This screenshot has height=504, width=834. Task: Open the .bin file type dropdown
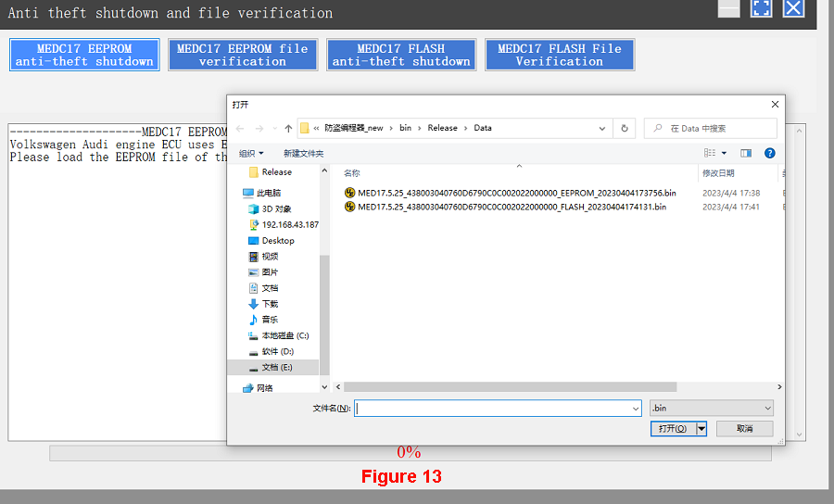click(712, 409)
